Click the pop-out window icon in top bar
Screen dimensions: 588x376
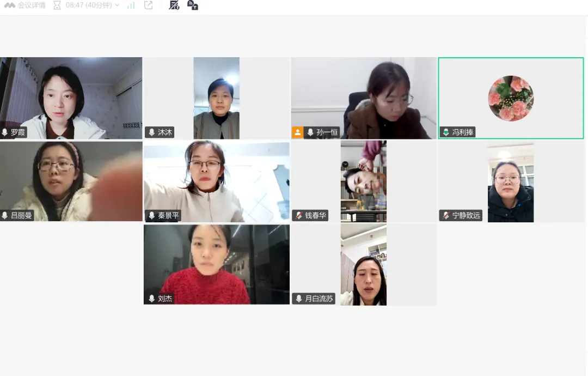[148, 5]
